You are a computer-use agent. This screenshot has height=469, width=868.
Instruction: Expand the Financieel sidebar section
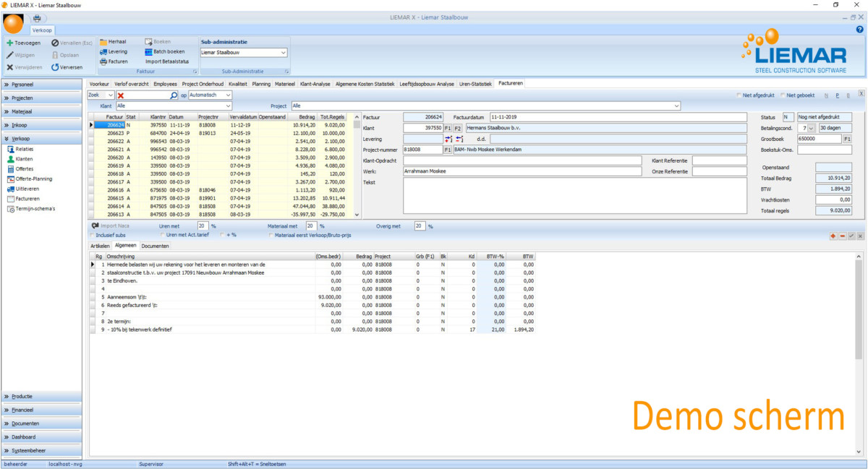41,410
